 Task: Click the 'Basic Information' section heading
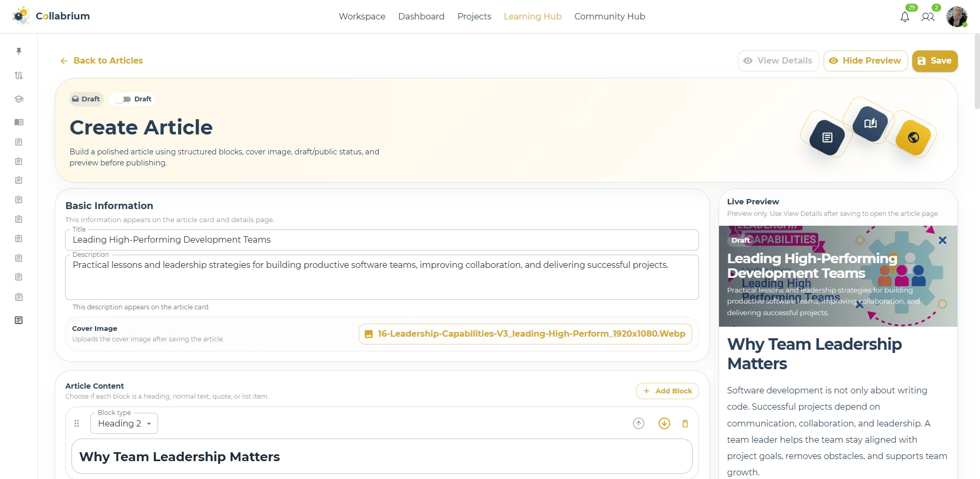(x=109, y=206)
